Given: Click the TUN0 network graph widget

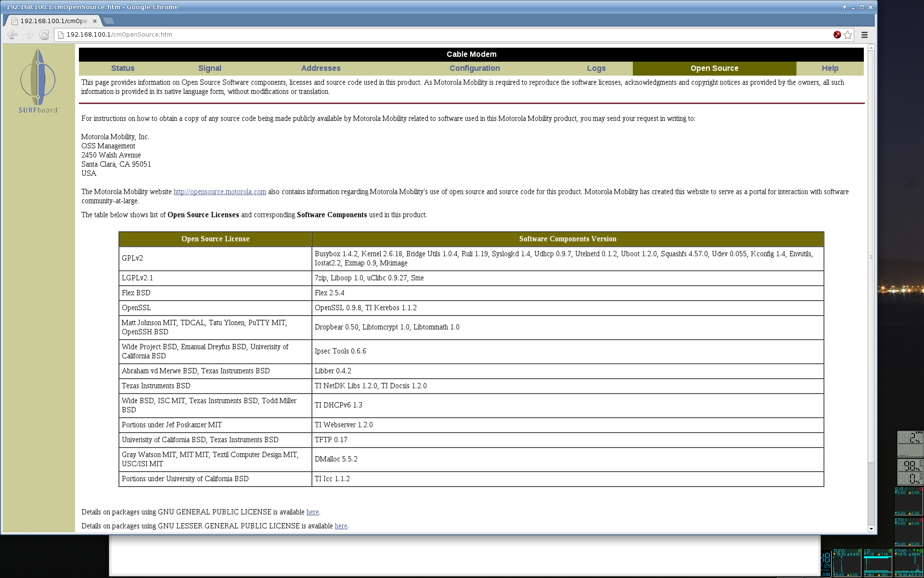Looking at the screenshot, I should tap(847, 563).
